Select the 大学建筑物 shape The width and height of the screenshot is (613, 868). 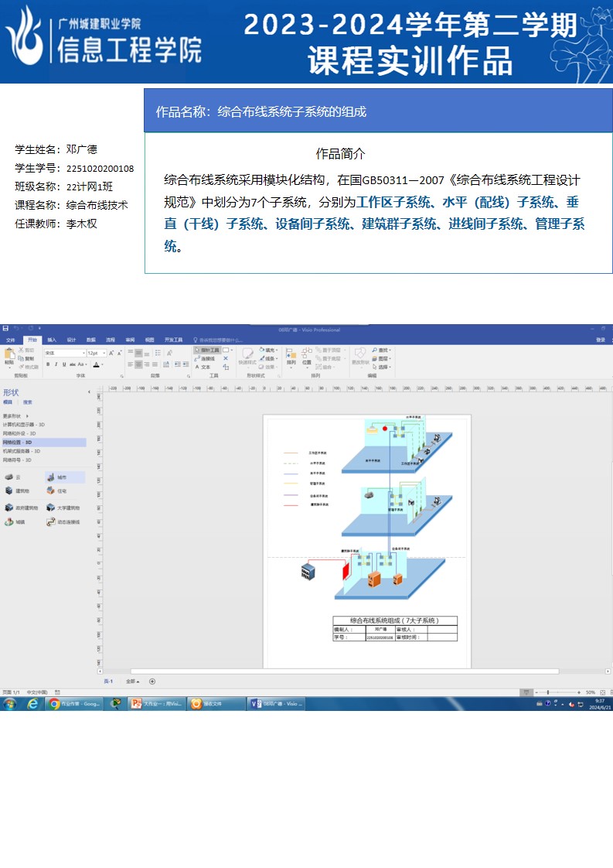pos(63,508)
